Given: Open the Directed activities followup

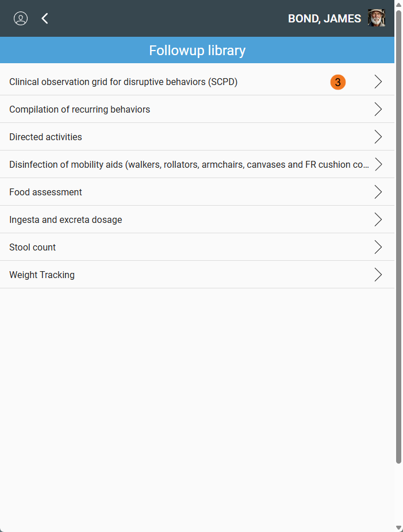Looking at the screenshot, I should point(45,137).
